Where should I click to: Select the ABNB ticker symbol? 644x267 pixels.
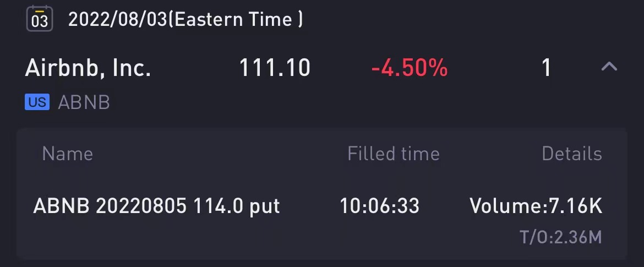[x=84, y=102]
